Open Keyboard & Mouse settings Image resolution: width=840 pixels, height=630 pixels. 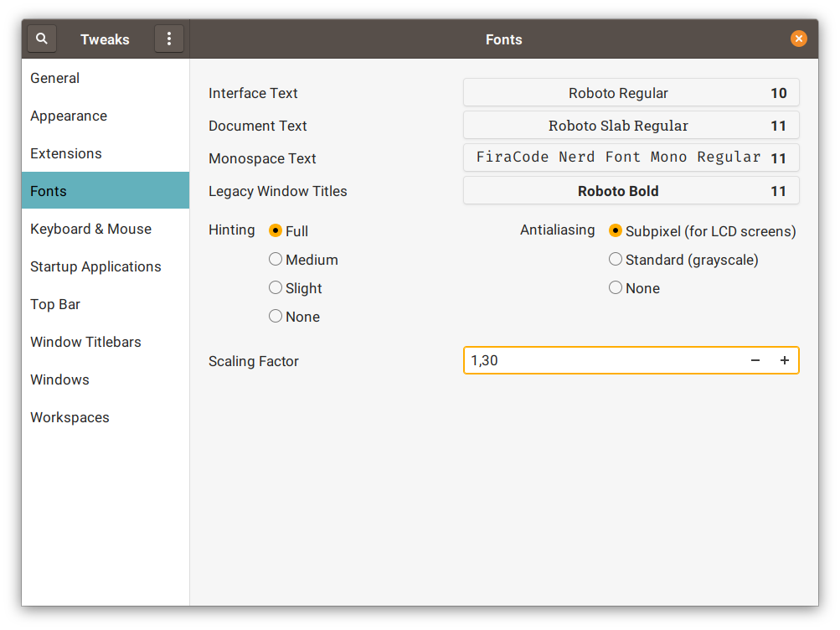point(106,229)
